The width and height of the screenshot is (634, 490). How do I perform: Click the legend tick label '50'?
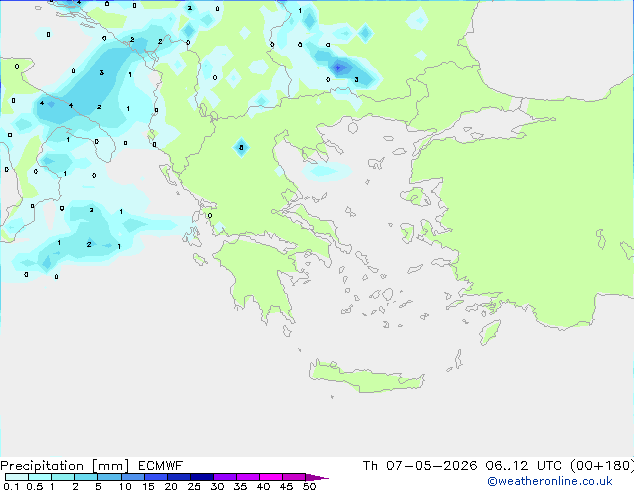pyautogui.click(x=309, y=486)
